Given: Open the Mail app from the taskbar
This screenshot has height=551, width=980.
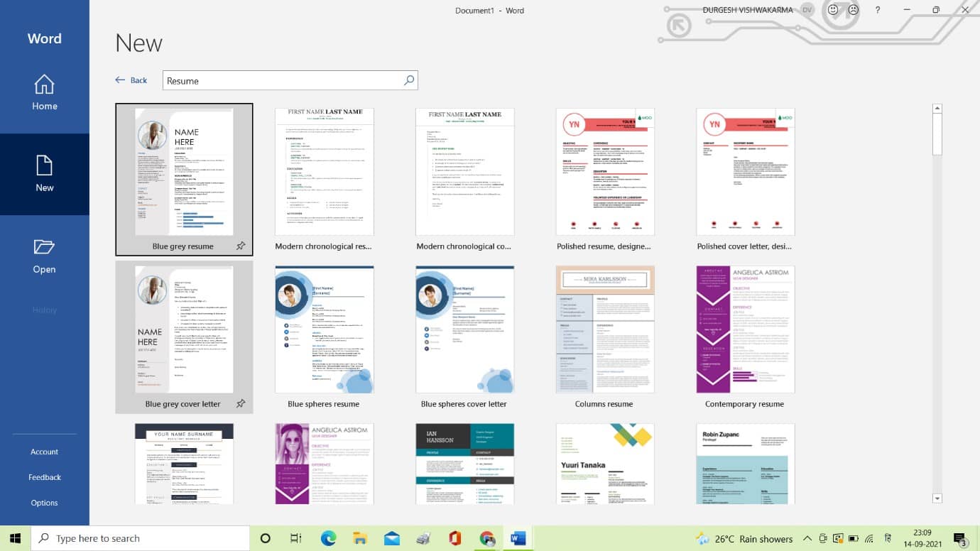Looking at the screenshot, I should pos(392,538).
